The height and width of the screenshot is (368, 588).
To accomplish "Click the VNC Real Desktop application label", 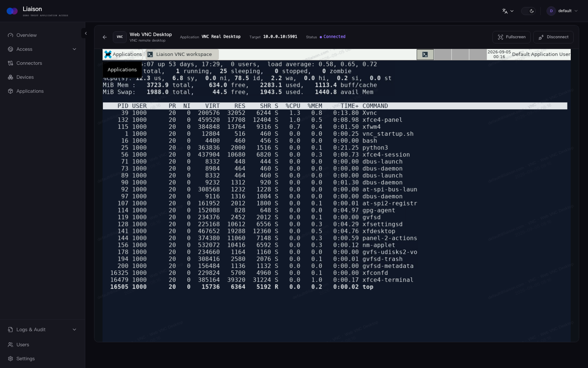I will [x=221, y=37].
